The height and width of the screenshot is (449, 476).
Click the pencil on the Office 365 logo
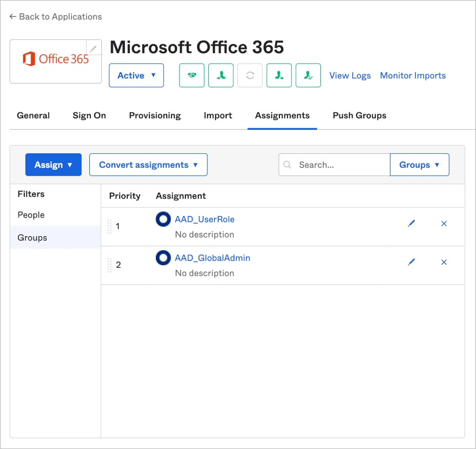click(93, 49)
